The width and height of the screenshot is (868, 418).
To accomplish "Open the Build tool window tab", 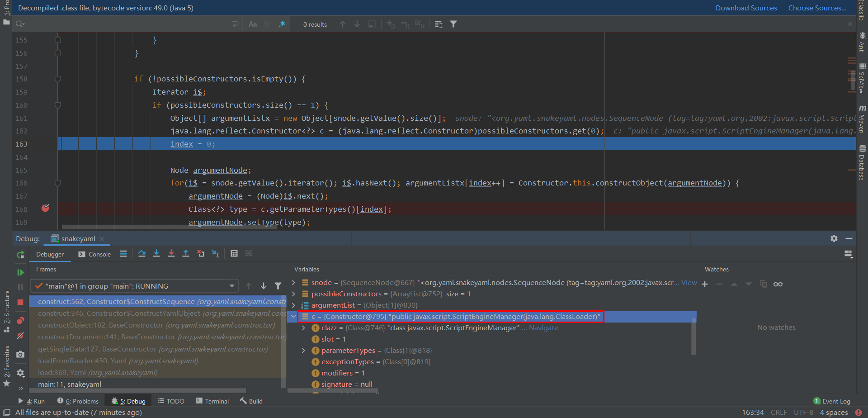I will click(251, 401).
